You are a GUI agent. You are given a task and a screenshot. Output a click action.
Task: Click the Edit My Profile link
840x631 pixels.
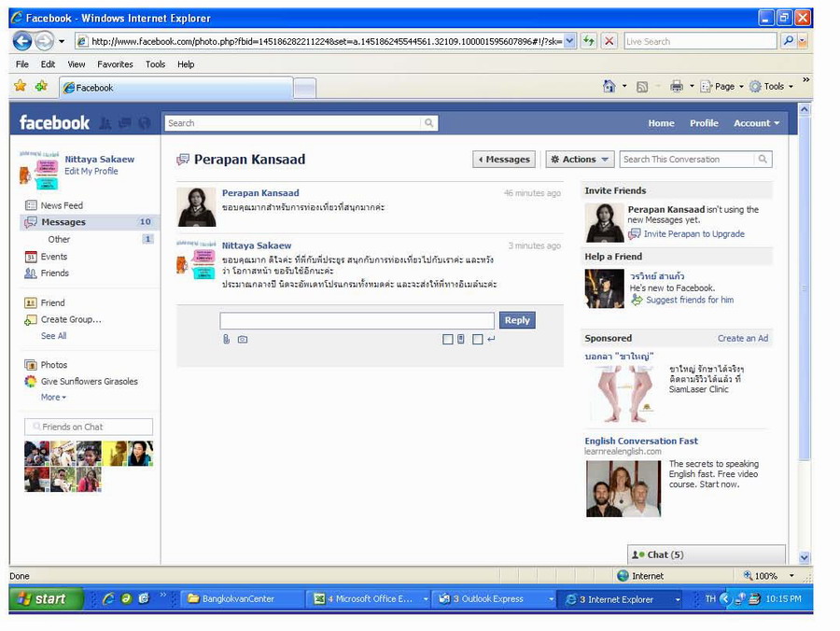(91, 172)
